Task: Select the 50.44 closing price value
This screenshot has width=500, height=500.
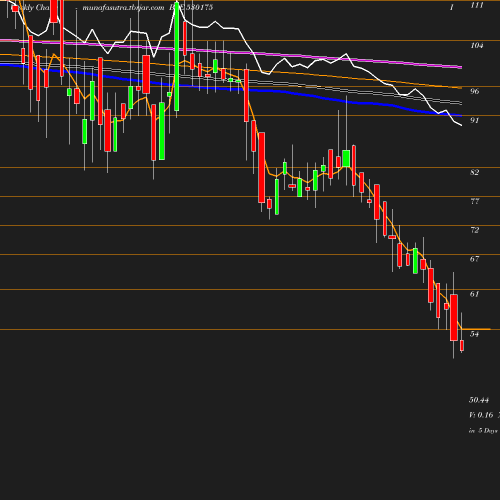Action: pos(479,400)
